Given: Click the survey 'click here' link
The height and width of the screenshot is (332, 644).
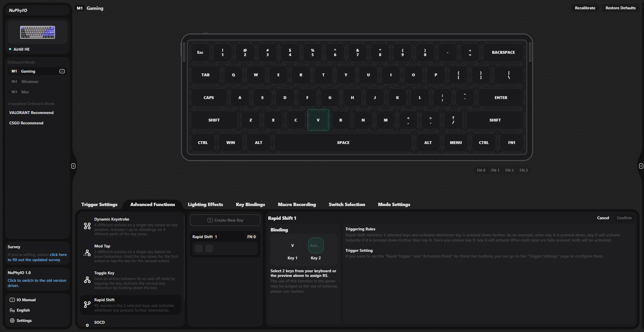Looking at the screenshot, I should (x=58, y=255).
